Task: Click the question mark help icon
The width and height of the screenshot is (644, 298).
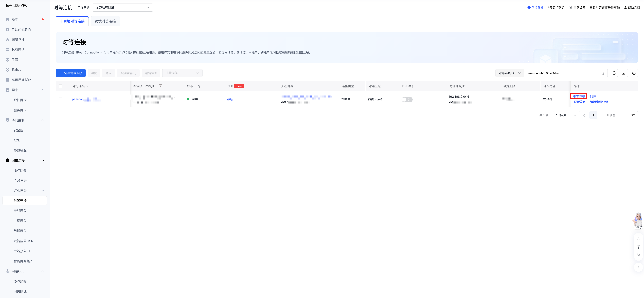Action: 638,247
